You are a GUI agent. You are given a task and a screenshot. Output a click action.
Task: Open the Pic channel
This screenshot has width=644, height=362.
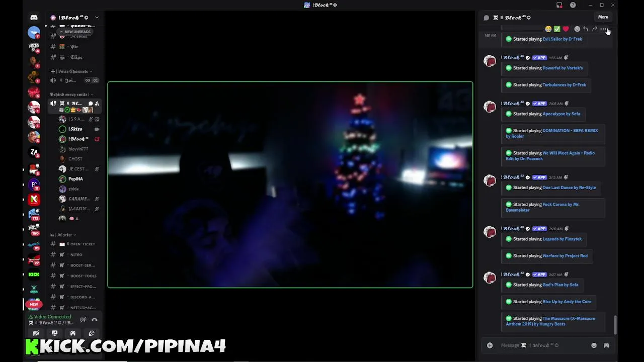[74, 47]
